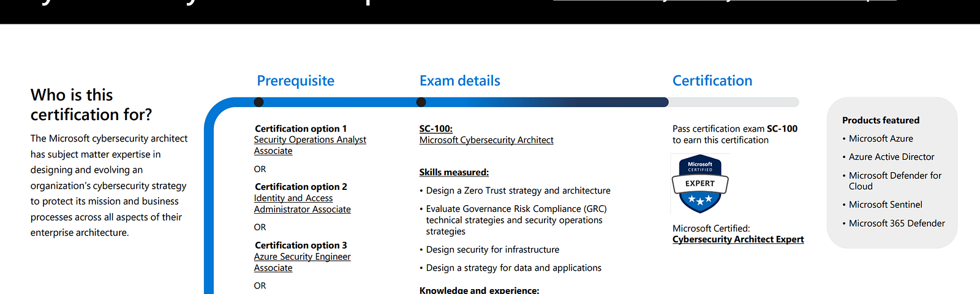Click 'Microsoft Defender for Cloud' product item
The width and height of the screenshot is (980, 294).
895,181
